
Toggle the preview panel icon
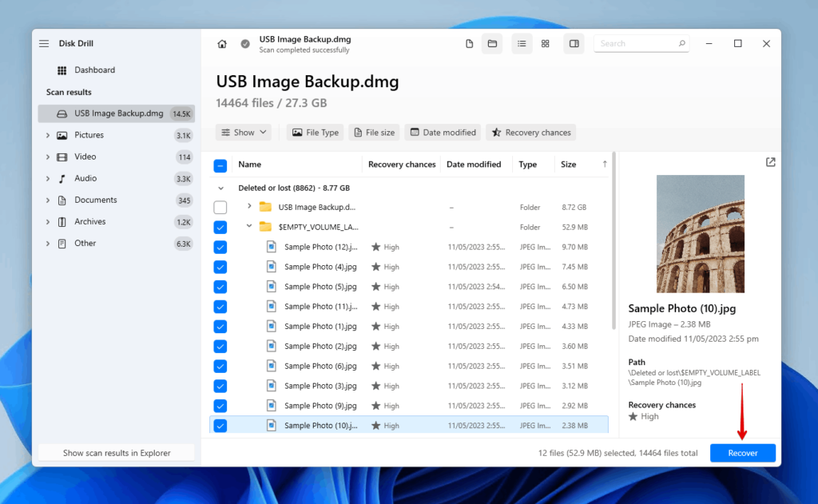point(574,44)
